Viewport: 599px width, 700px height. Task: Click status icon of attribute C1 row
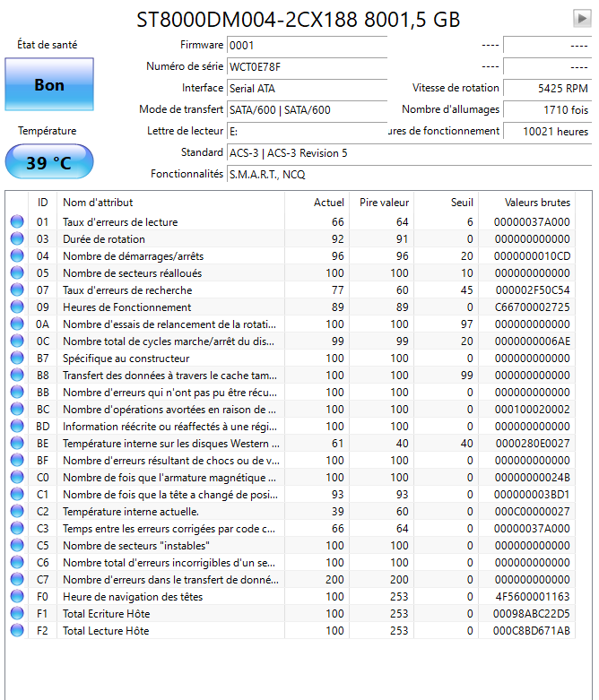click(x=17, y=494)
